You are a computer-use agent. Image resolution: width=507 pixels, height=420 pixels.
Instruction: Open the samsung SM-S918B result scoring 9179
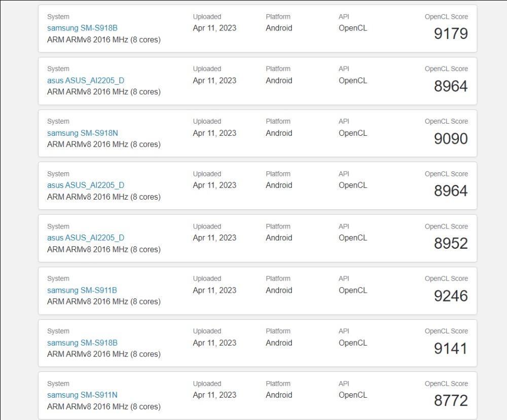point(82,28)
